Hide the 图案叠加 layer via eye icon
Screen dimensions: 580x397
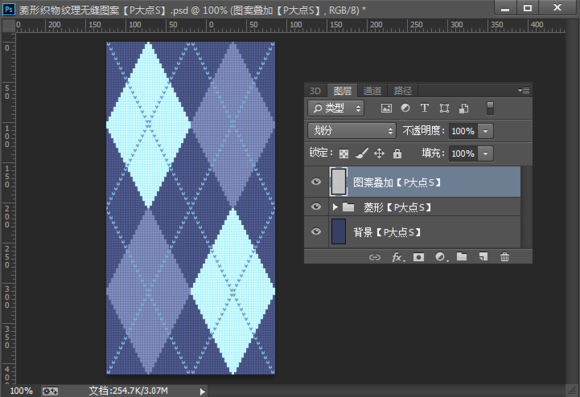coord(316,182)
